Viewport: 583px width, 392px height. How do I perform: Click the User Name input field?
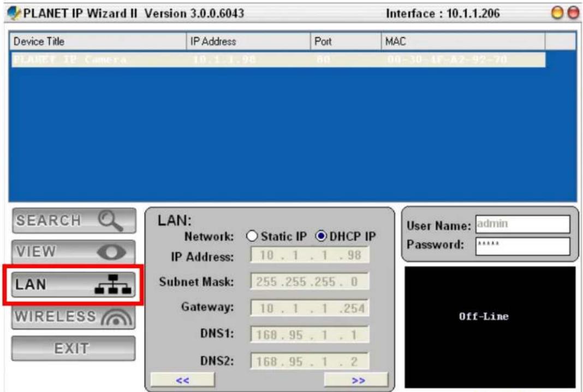coord(522,224)
